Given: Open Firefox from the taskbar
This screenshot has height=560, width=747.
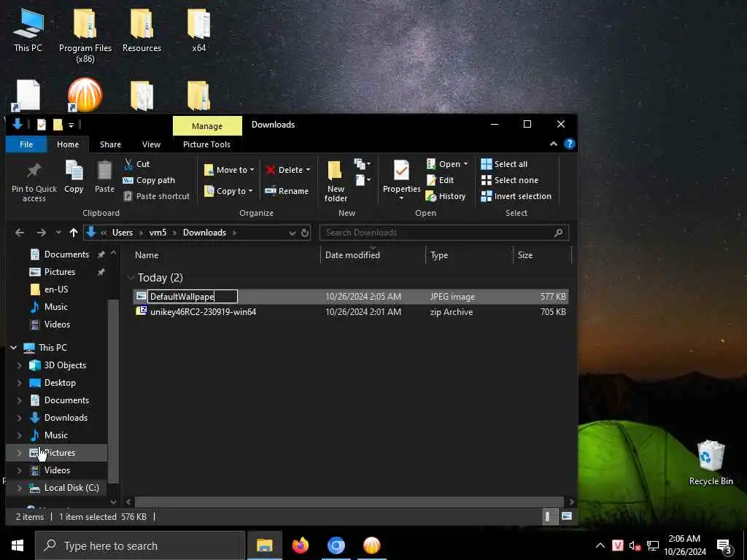Looking at the screenshot, I should 300,545.
